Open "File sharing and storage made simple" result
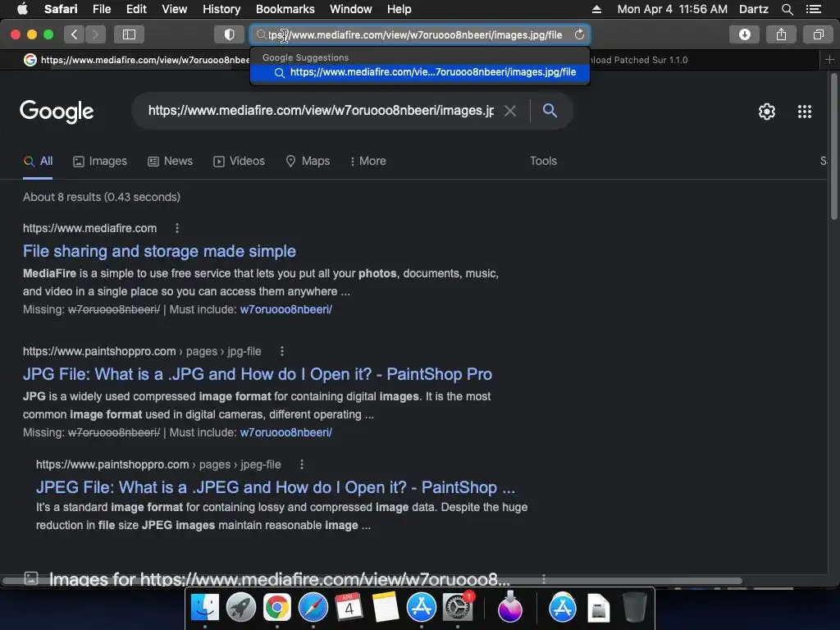This screenshot has height=630, width=840. (159, 251)
